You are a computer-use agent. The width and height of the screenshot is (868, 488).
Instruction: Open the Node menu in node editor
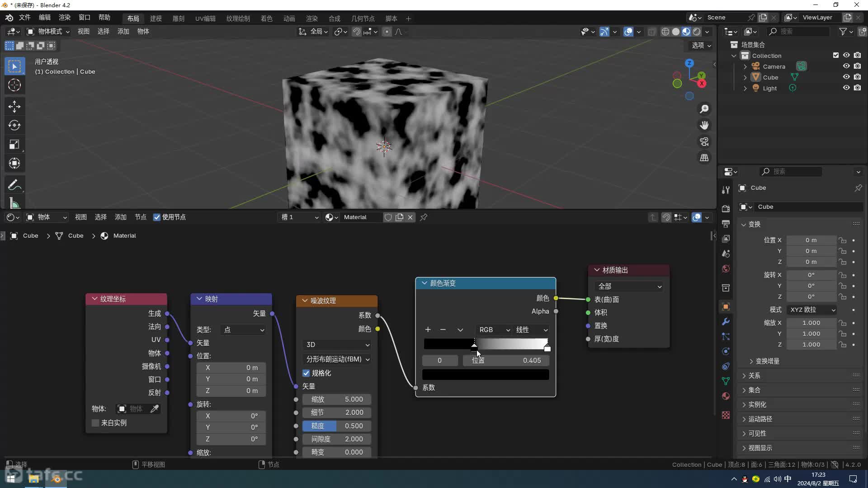(140, 217)
